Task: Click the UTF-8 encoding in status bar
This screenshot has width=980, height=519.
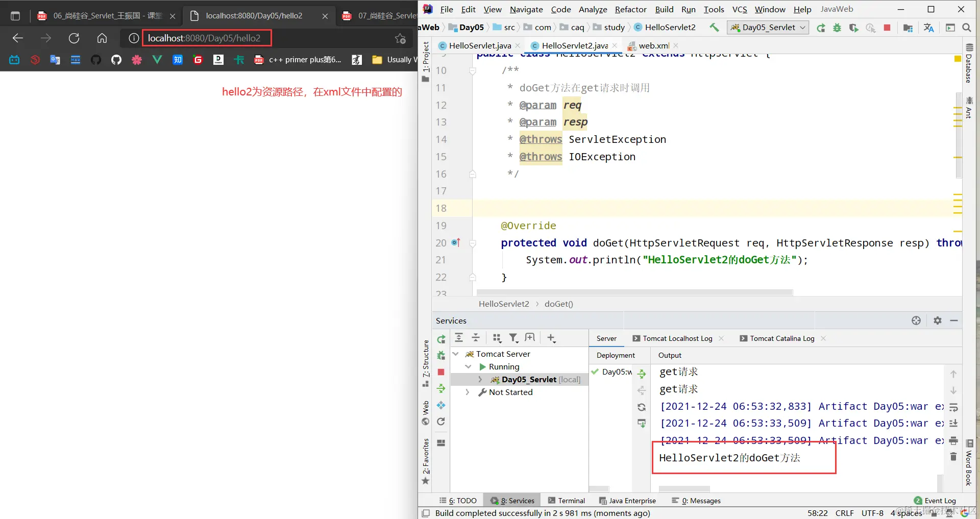Action: pyautogui.click(x=872, y=513)
